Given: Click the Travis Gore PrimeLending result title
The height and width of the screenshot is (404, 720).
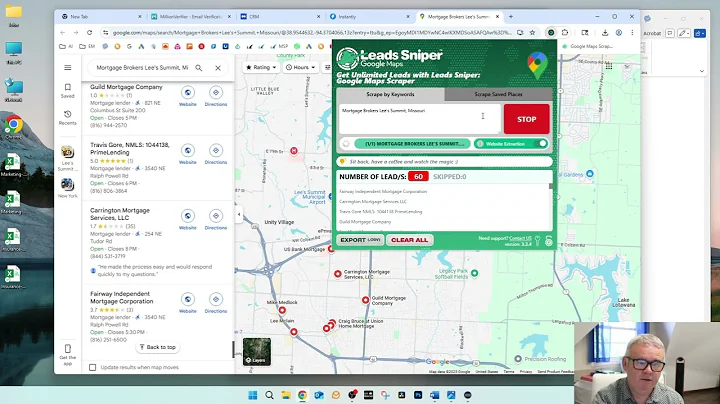Looking at the screenshot, I should (129, 148).
